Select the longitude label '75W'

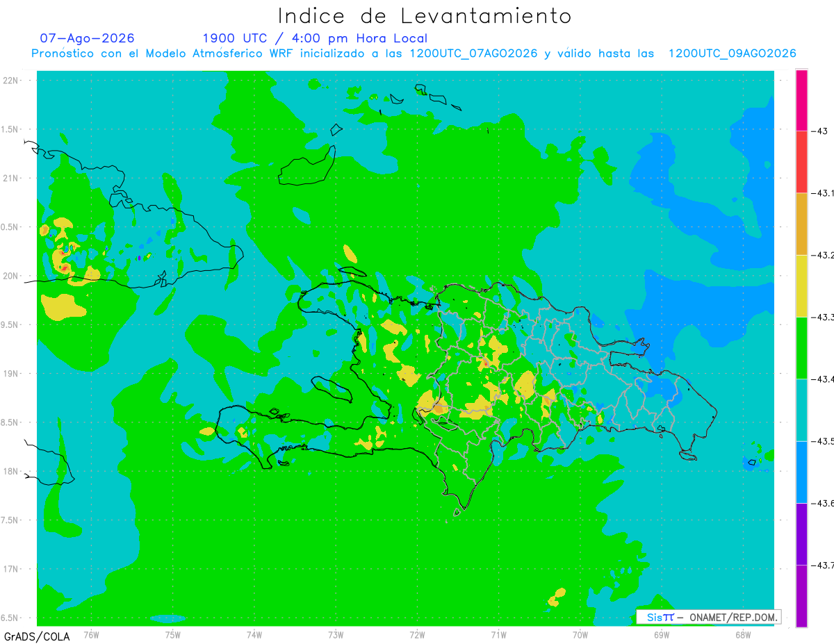[173, 635]
